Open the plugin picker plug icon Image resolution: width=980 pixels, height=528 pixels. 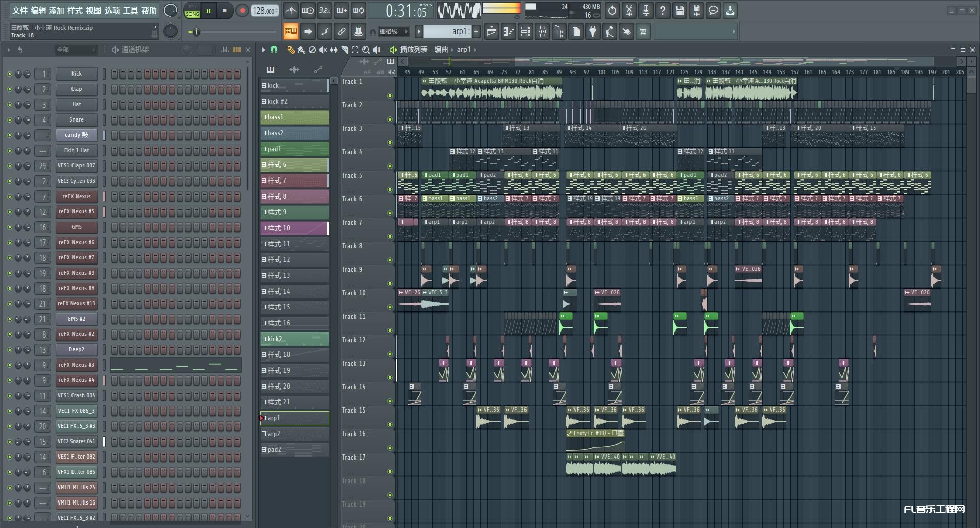tap(593, 32)
